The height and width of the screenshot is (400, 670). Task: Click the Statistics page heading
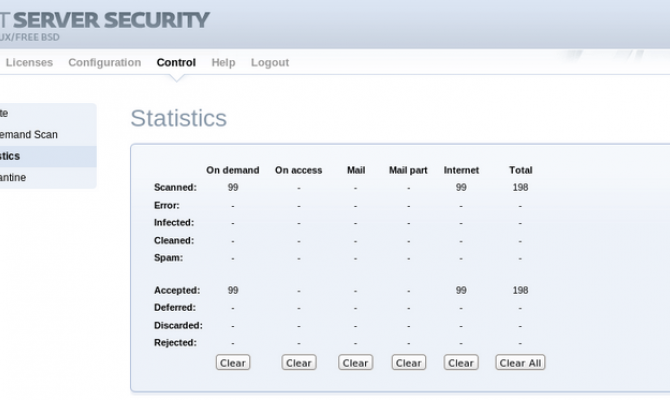pyautogui.click(x=178, y=118)
